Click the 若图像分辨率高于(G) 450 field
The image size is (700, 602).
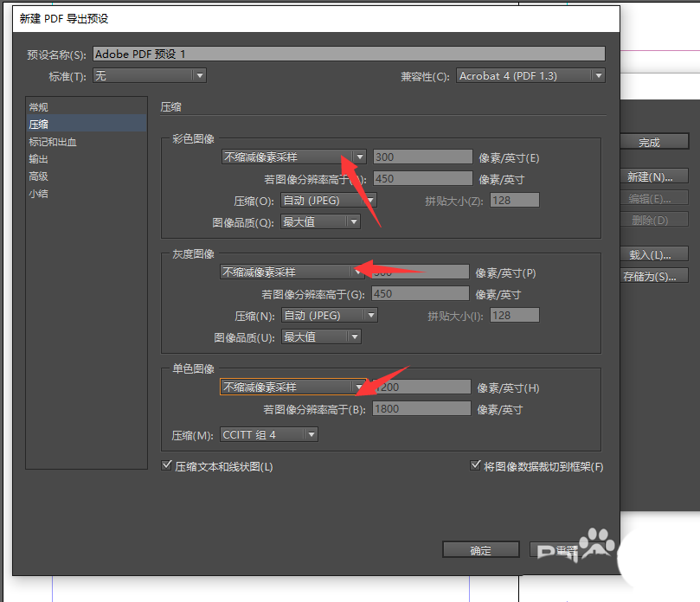[x=421, y=293]
